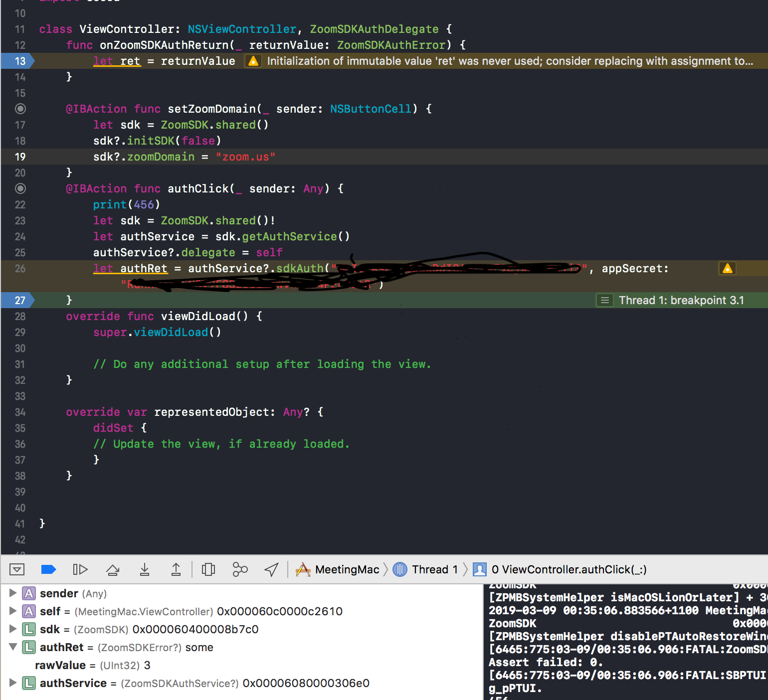Click the Step Out debug button
The image size is (768, 700).
click(x=176, y=569)
